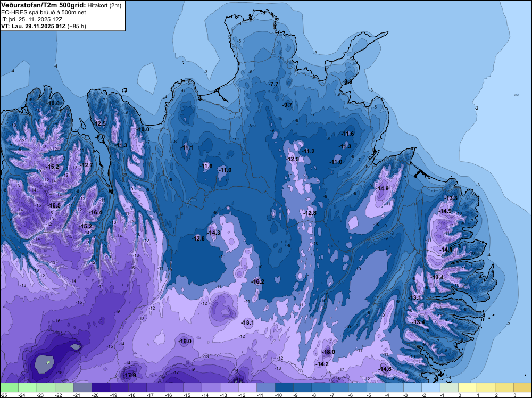Viewport: 532px width, 398px height.
Task: Click the -14.2 temperature label on the map
Action: (322, 364)
